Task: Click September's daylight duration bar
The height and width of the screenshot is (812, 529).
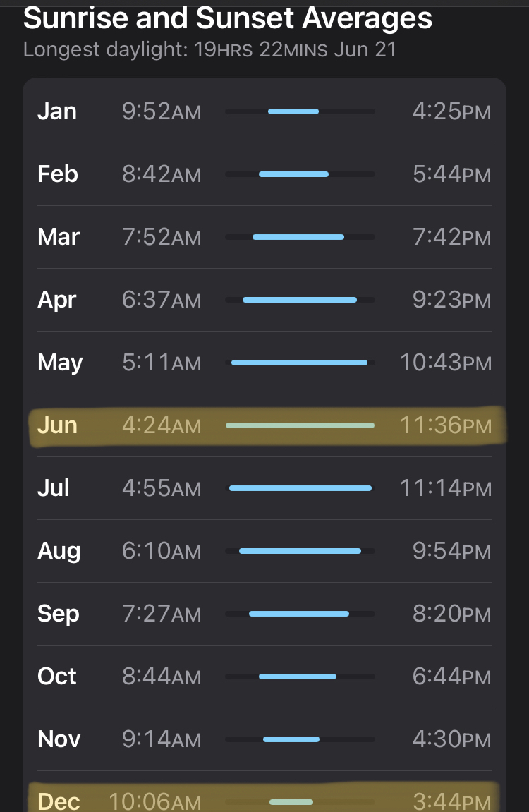Action: point(299,614)
